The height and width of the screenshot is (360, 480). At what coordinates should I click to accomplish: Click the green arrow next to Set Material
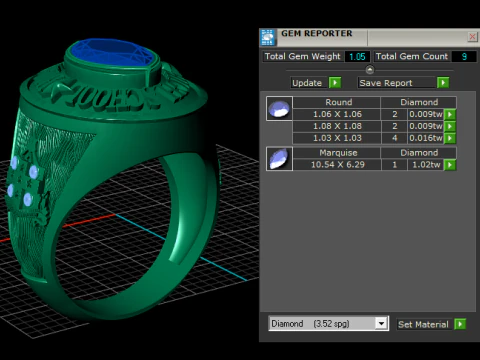460,324
